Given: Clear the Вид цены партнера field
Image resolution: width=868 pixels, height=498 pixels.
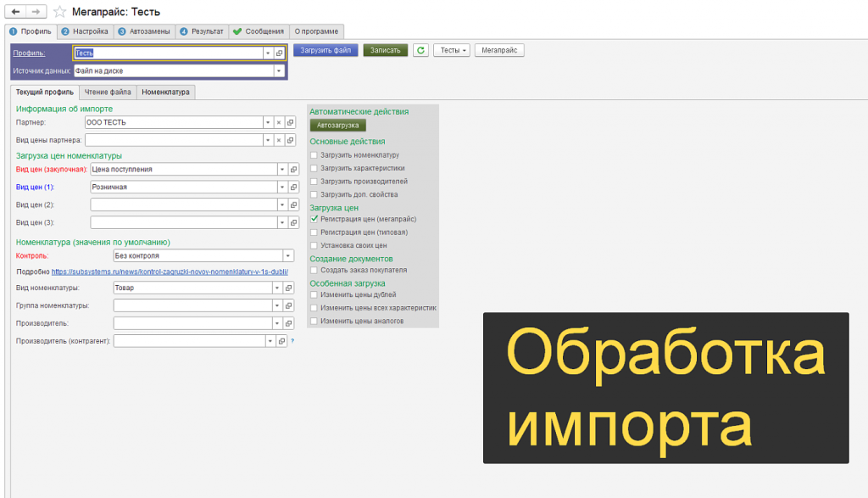Looking at the screenshot, I should [x=279, y=140].
